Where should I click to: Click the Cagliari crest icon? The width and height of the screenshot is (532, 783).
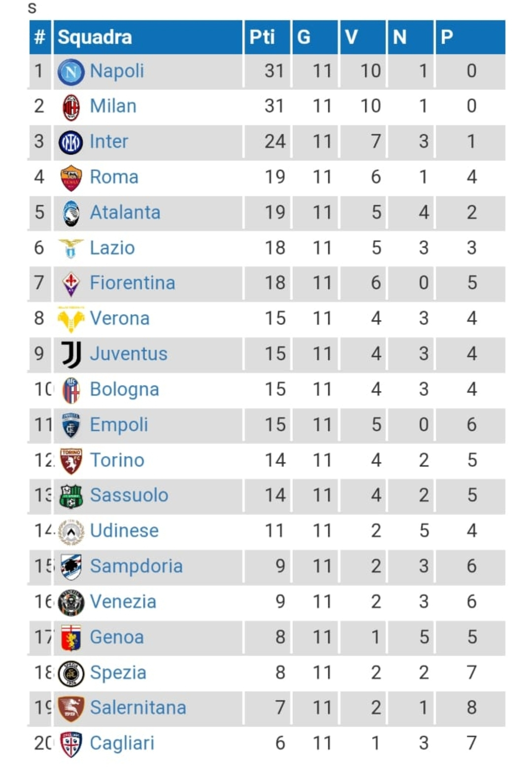click(x=71, y=744)
